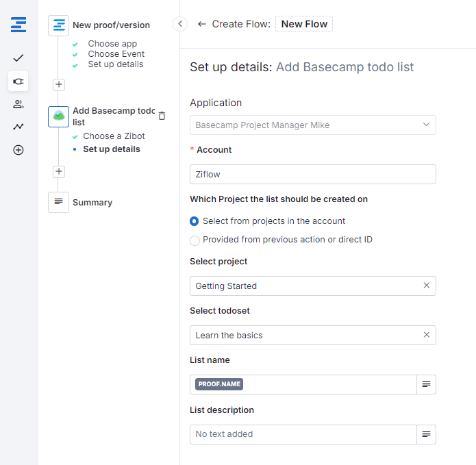
Task: Add step below New proof/version
Action: (59, 85)
